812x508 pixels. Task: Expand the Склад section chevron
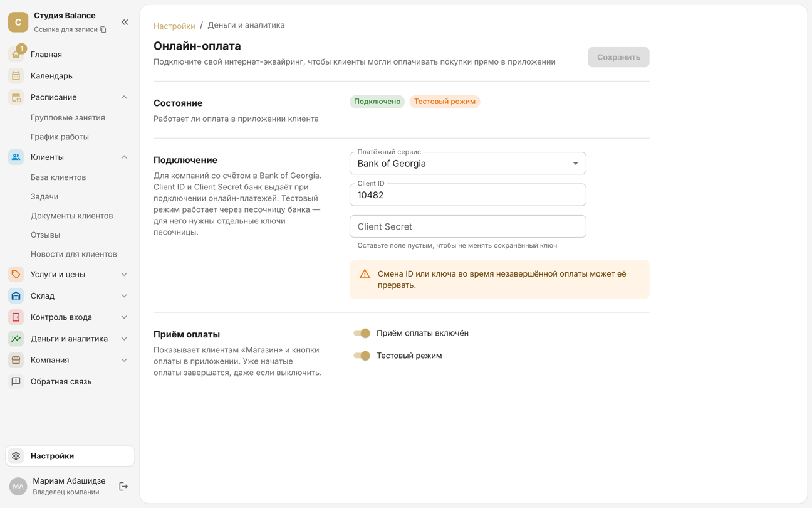coord(124,295)
